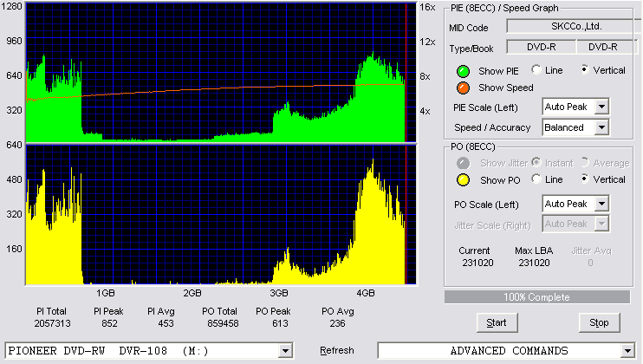Click the PI Total value 2057313

click(x=53, y=323)
